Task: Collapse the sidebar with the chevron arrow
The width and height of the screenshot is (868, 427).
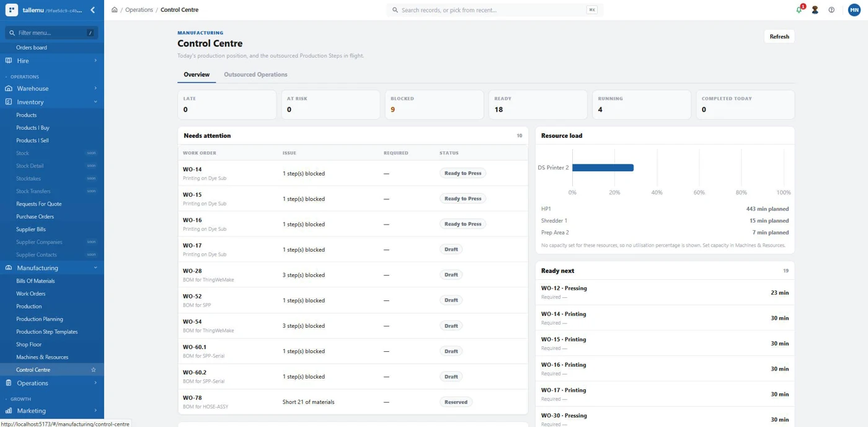Action: tap(92, 10)
